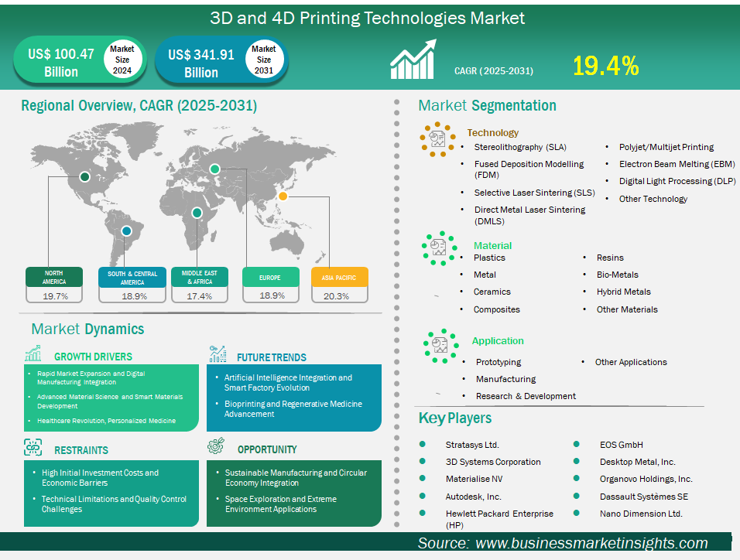
Task: Click the South America map marker
Action: [127, 230]
